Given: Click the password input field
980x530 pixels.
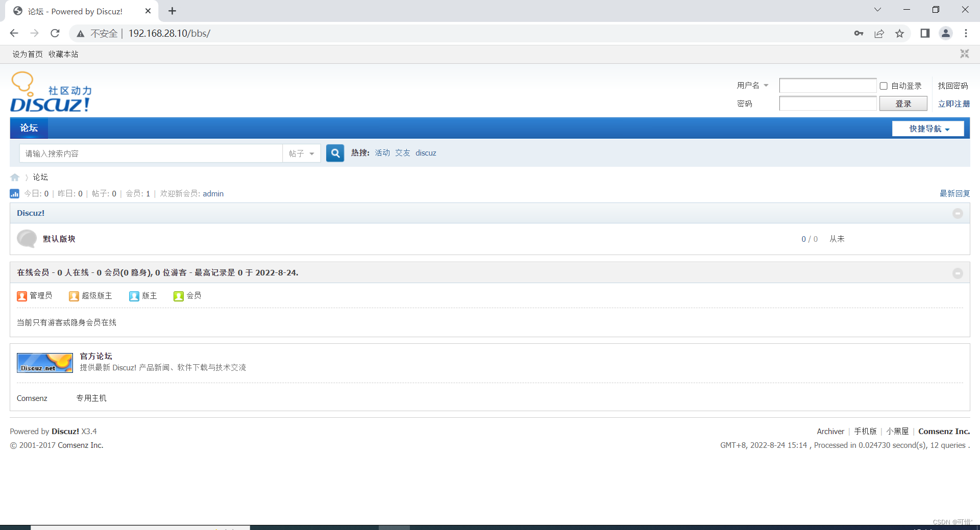Looking at the screenshot, I should 828,104.
